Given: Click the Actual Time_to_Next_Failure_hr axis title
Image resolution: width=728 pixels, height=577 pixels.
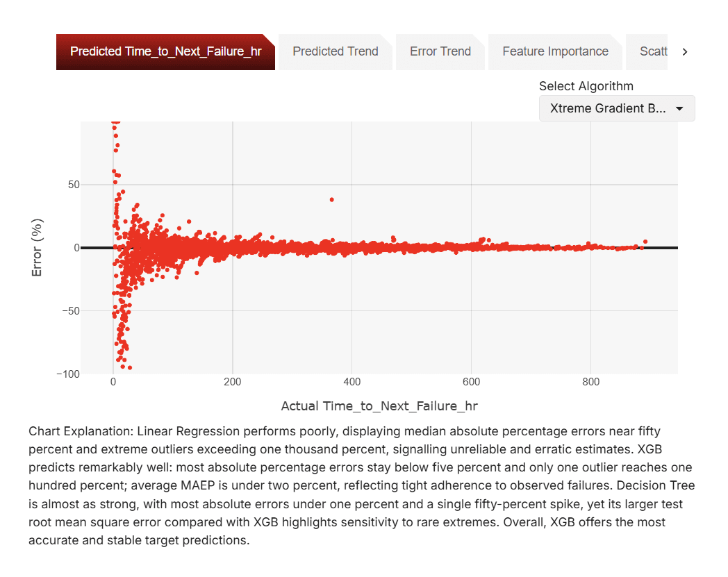Looking at the screenshot, I should (x=379, y=406).
